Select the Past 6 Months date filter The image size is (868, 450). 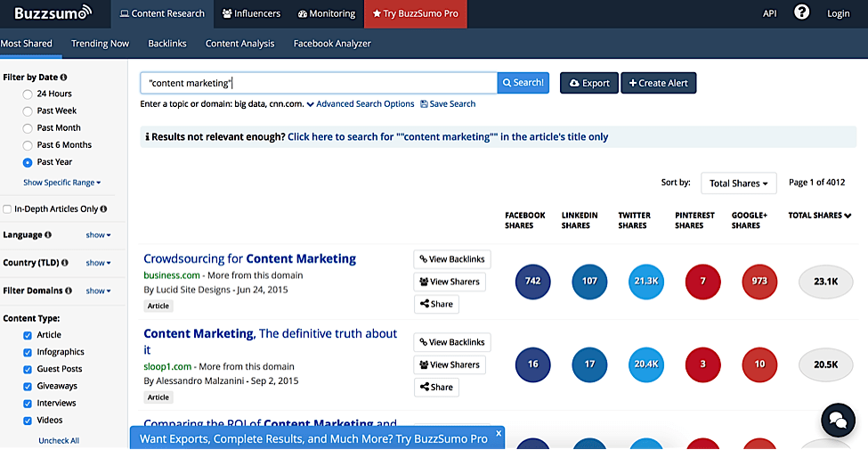coord(27,146)
